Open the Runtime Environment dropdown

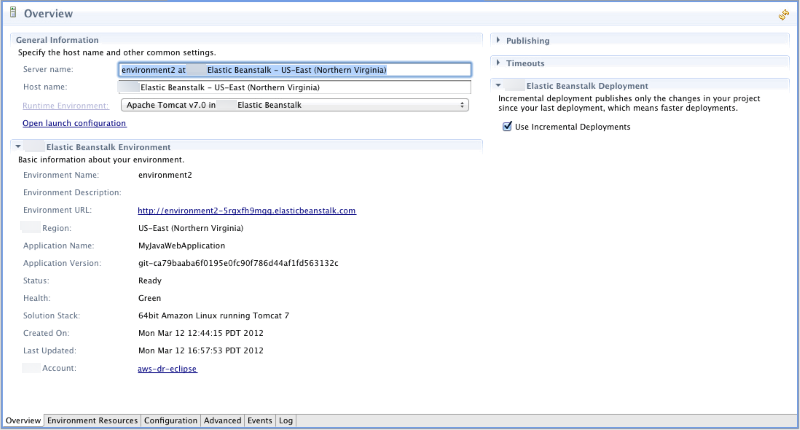tap(294, 104)
